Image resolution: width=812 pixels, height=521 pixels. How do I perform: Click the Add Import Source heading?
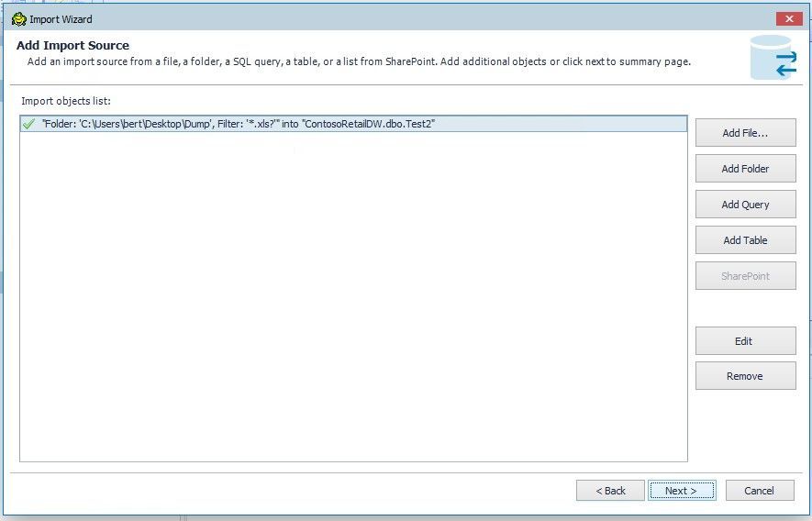click(72, 46)
